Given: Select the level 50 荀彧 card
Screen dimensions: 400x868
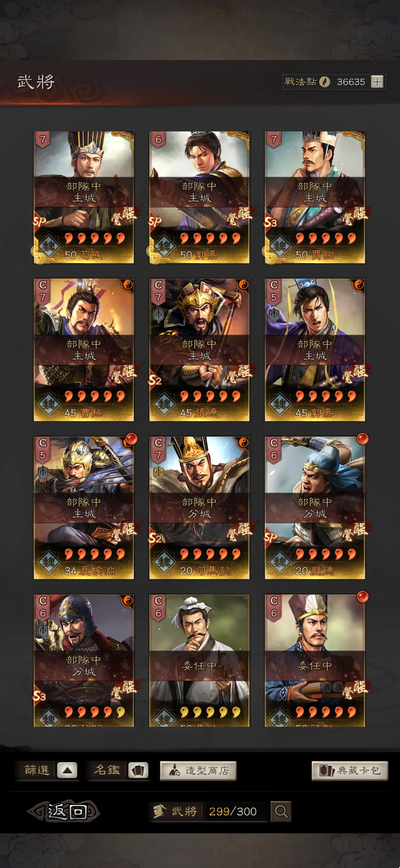Looking at the screenshot, I should tap(84, 197).
